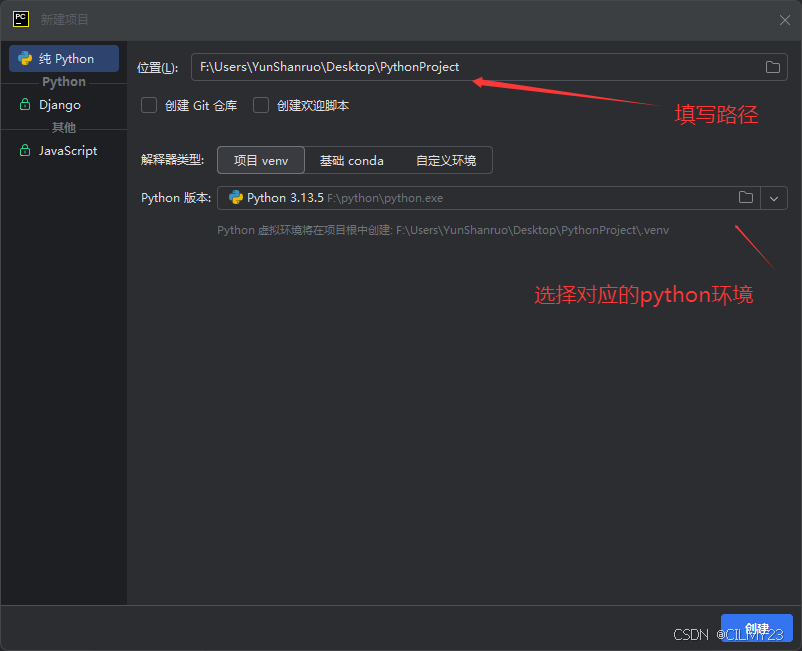Click the 创建 button
This screenshot has height=651, width=802.
756,627
